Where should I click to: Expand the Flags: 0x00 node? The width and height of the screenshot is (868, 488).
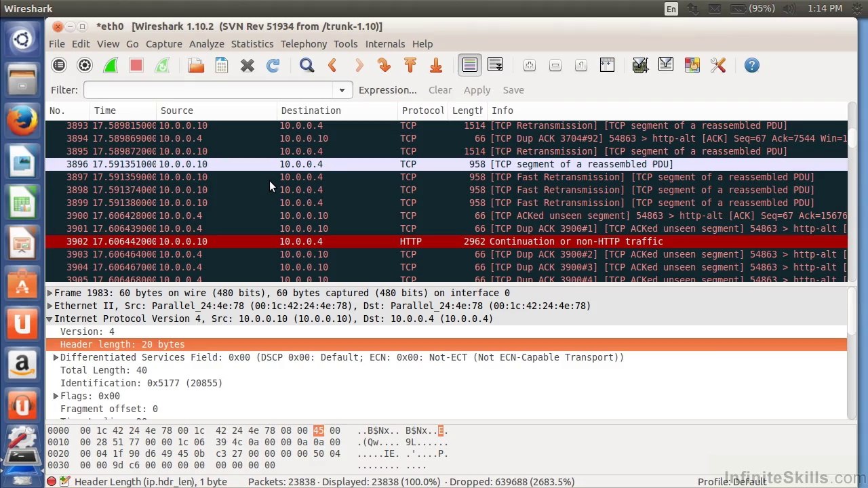point(56,396)
